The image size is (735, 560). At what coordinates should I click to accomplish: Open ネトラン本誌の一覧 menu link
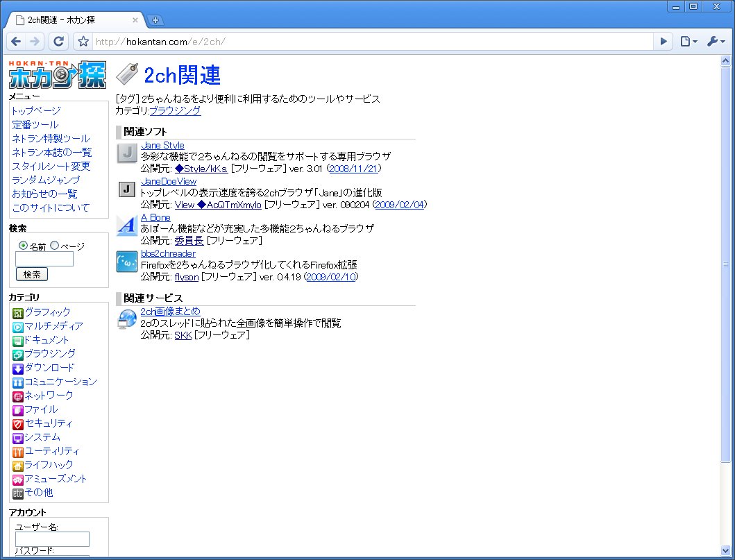click(x=51, y=152)
